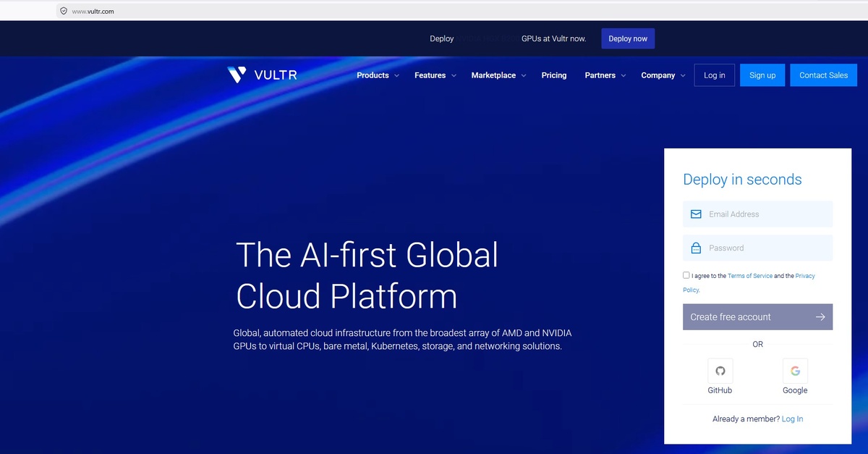Sign up with the Google icon
The width and height of the screenshot is (868, 454).
[795, 371]
